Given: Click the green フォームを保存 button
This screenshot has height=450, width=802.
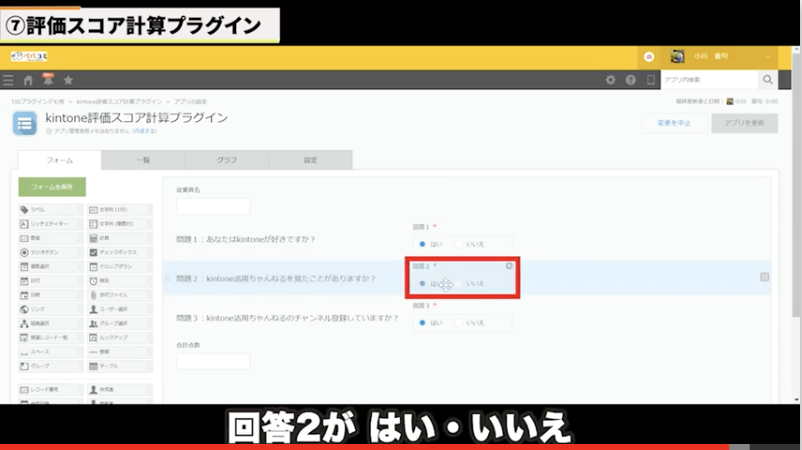Looking at the screenshot, I should click(52, 187).
